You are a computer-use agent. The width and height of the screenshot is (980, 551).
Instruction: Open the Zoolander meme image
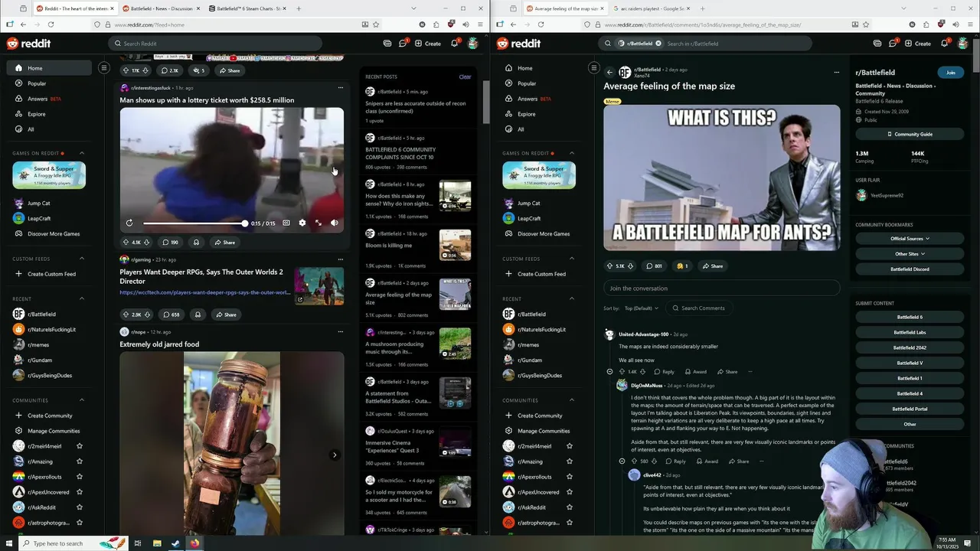721,178
